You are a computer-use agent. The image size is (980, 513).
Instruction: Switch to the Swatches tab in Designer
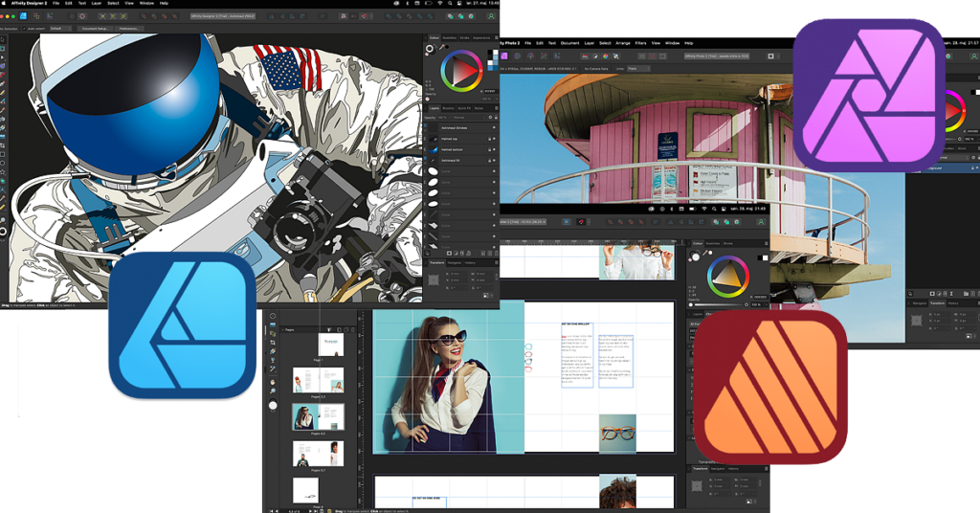450,38
